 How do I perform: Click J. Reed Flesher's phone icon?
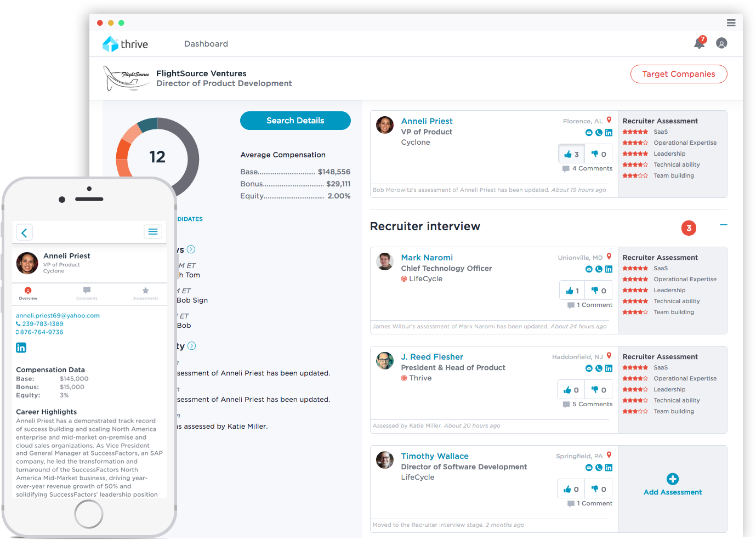599,368
